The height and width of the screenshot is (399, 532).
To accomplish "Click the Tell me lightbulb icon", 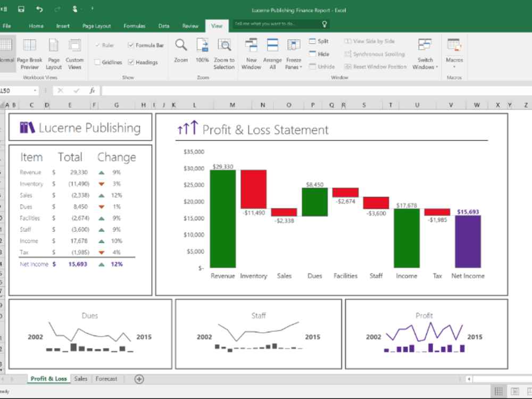I will point(325,24).
